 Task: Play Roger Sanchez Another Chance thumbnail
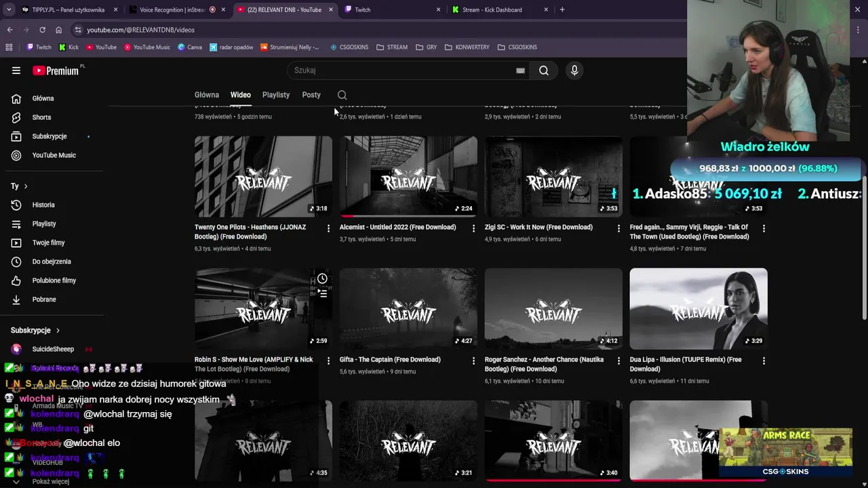pyautogui.click(x=553, y=308)
